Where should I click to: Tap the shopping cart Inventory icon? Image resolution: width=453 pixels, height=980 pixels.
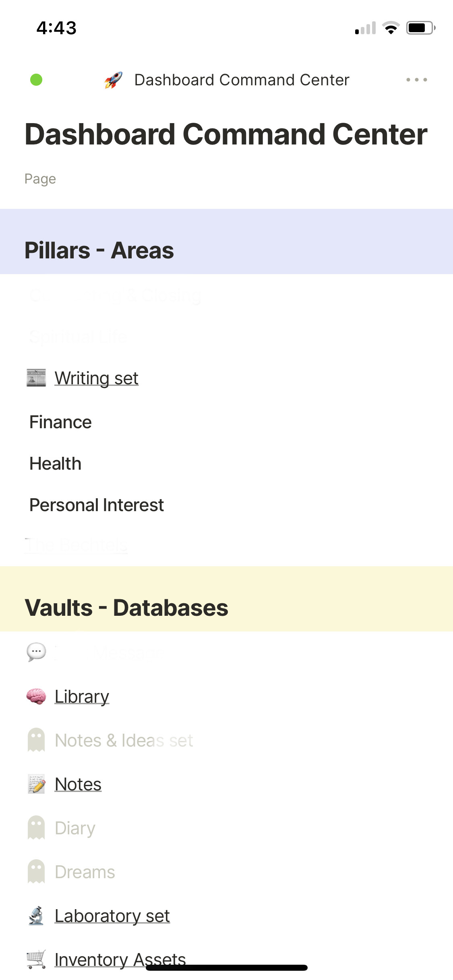[x=36, y=959]
